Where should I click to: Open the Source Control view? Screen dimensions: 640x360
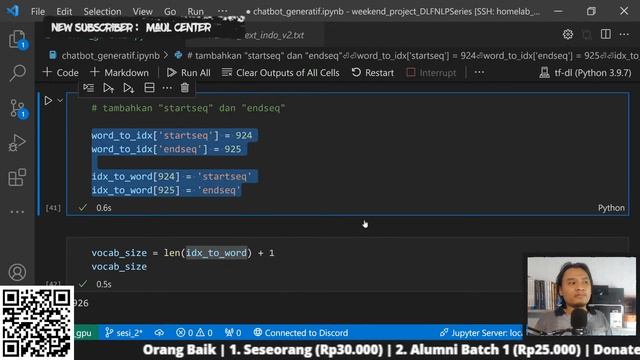18,108
